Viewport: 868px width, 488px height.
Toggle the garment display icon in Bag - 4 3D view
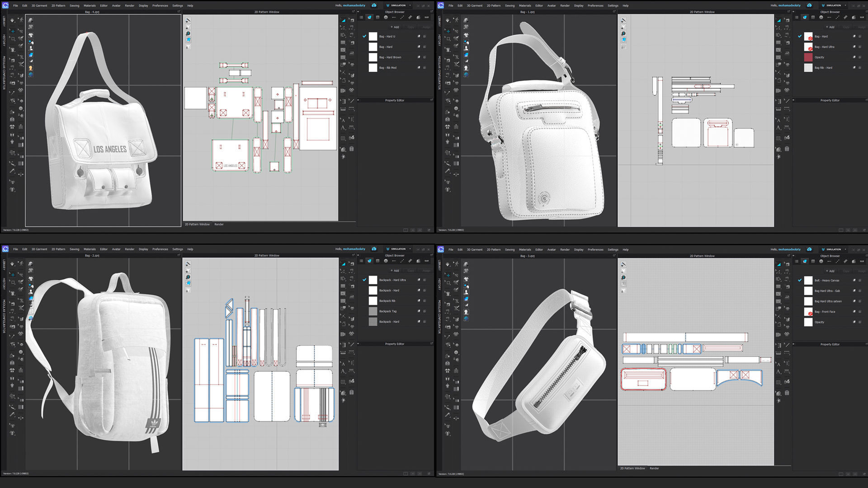click(x=31, y=35)
